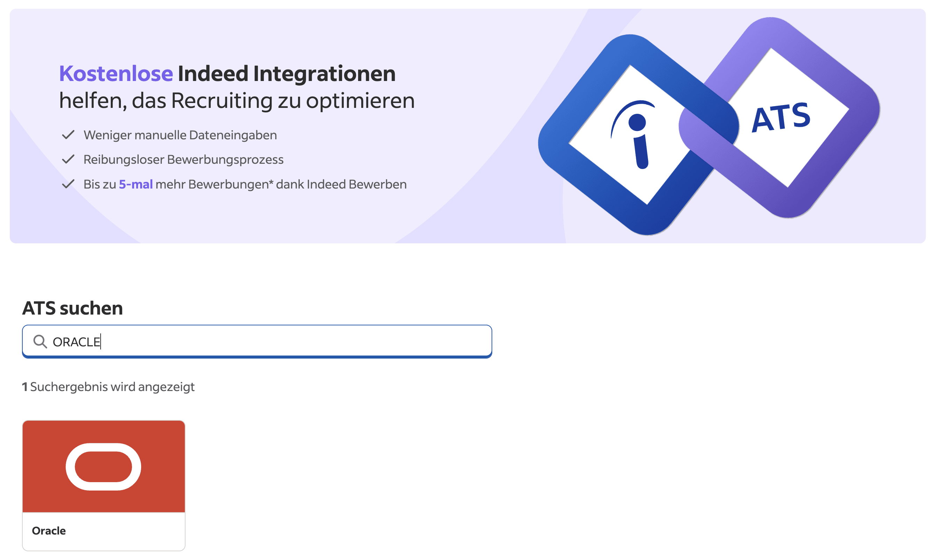Click the Weniger manuelle Dateneingaben text
937x560 pixels.
click(180, 135)
